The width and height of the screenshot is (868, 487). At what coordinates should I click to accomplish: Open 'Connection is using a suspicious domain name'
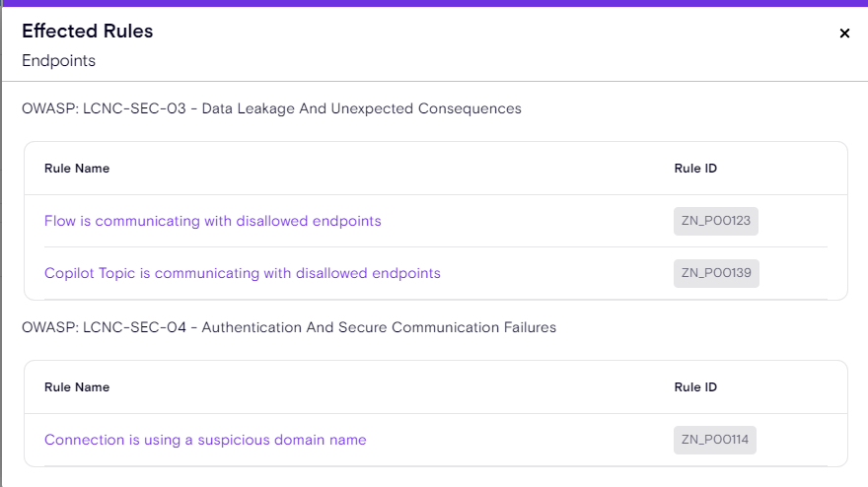click(x=205, y=440)
